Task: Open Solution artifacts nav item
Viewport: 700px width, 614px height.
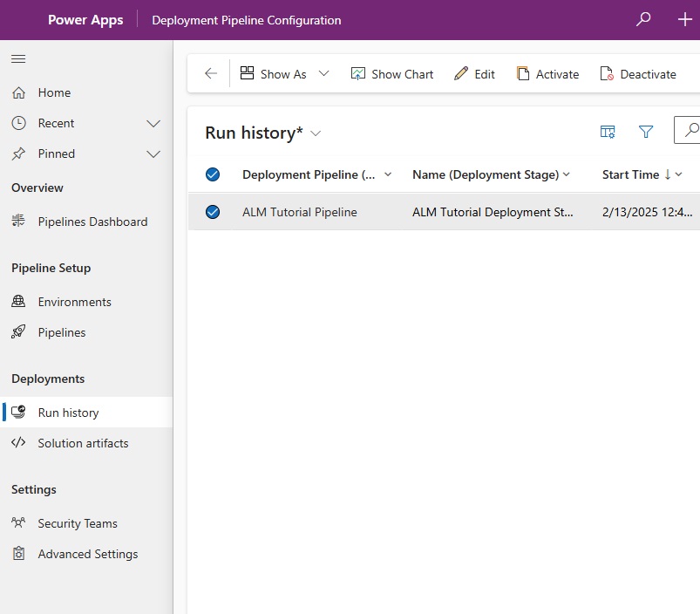Action: point(86,443)
